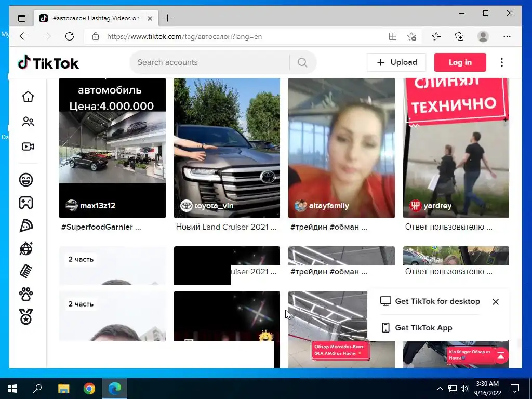Open the altayfamily video thumbnail
This screenshot has height=399, width=532.
[341, 148]
